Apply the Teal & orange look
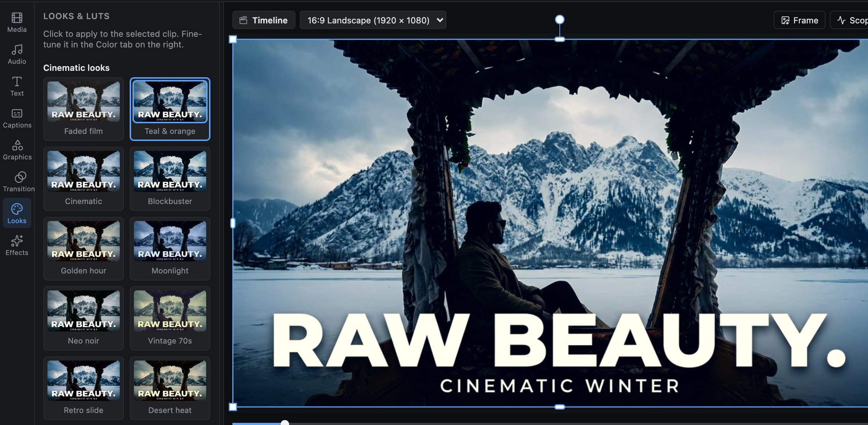The width and height of the screenshot is (868, 425). coord(170,109)
